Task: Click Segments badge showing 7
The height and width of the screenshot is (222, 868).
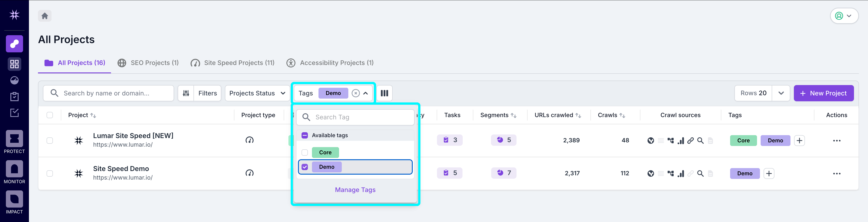Action: coord(504,173)
